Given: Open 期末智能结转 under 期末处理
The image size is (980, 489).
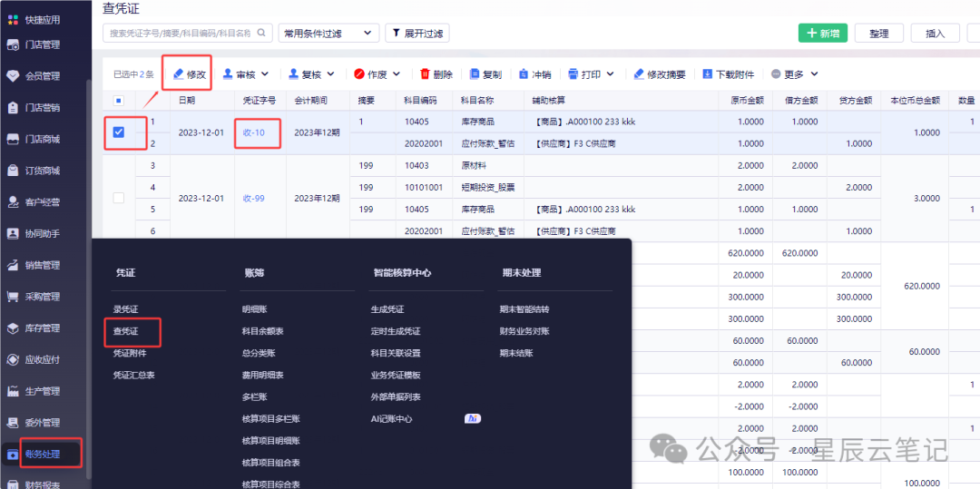Looking at the screenshot, I should click(524, 309).
